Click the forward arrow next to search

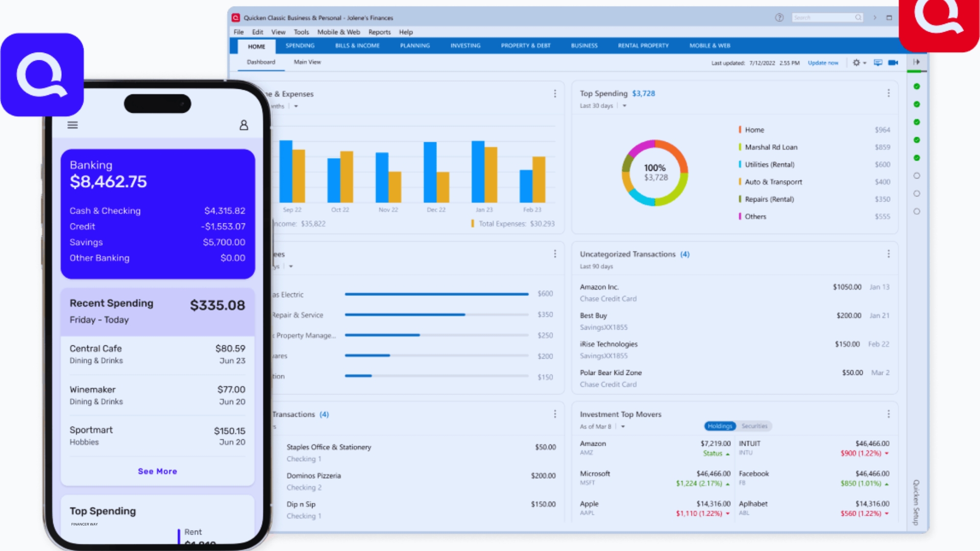[x=875, y=18]
